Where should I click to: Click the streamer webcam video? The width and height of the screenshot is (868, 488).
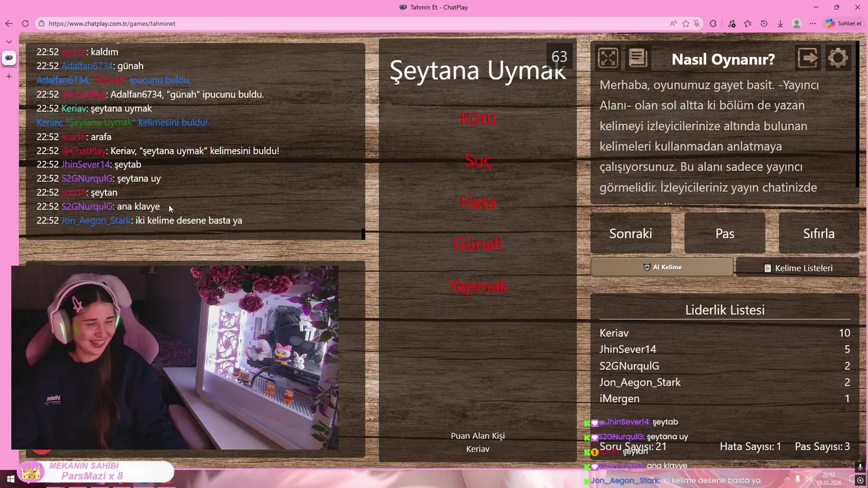(x=175, y=357)
